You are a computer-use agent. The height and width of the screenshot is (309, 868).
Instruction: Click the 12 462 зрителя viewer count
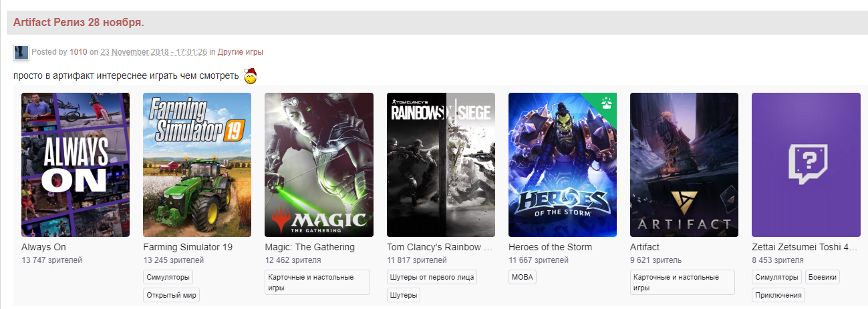(293, 260)
